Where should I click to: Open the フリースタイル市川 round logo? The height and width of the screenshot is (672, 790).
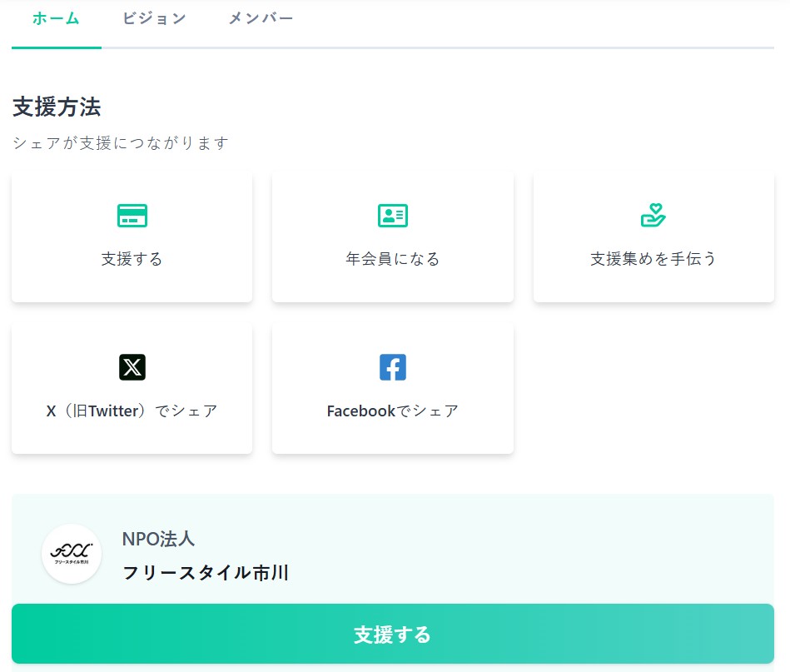[x=72, y=554]
